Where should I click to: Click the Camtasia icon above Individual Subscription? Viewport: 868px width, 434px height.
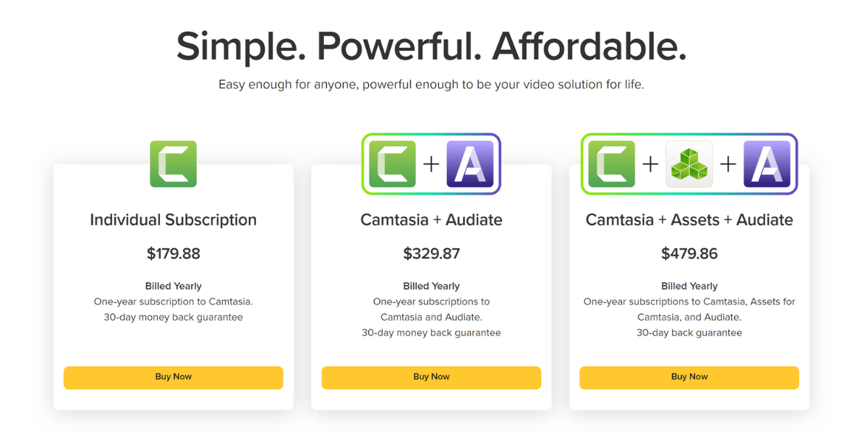173,164
